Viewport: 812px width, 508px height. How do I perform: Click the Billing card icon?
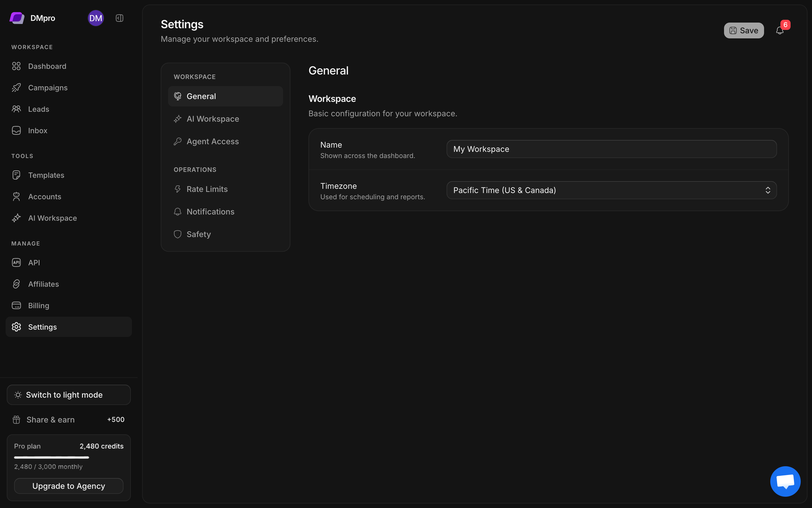pos(16,305)
